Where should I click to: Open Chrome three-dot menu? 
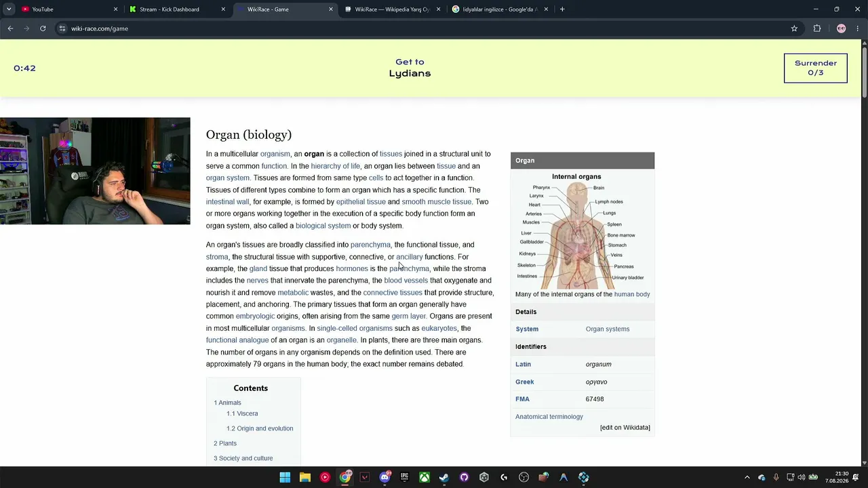pyautogui.click(x=858, y=28)
